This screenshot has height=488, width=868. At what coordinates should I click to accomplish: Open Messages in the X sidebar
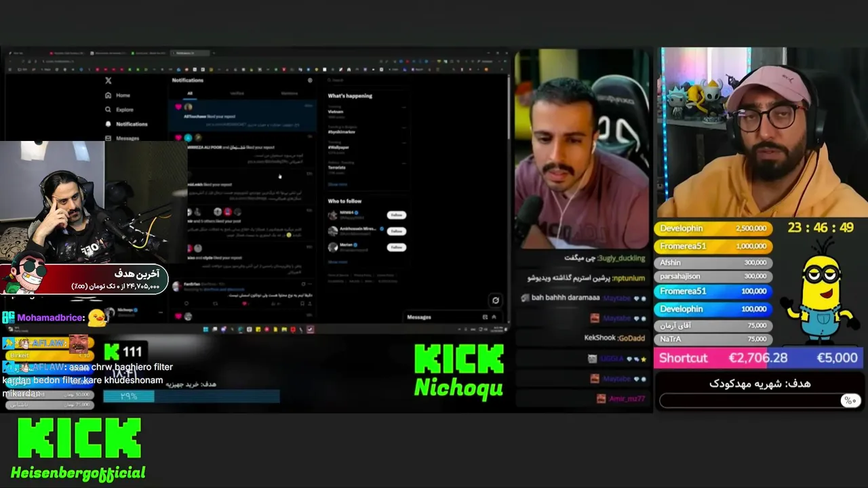click(122, 138)
